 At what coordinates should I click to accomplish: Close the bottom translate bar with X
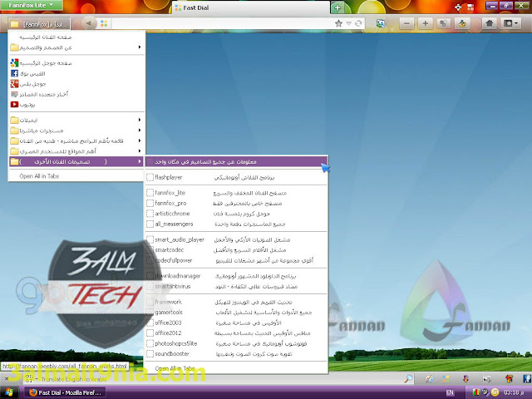[6, 378]
